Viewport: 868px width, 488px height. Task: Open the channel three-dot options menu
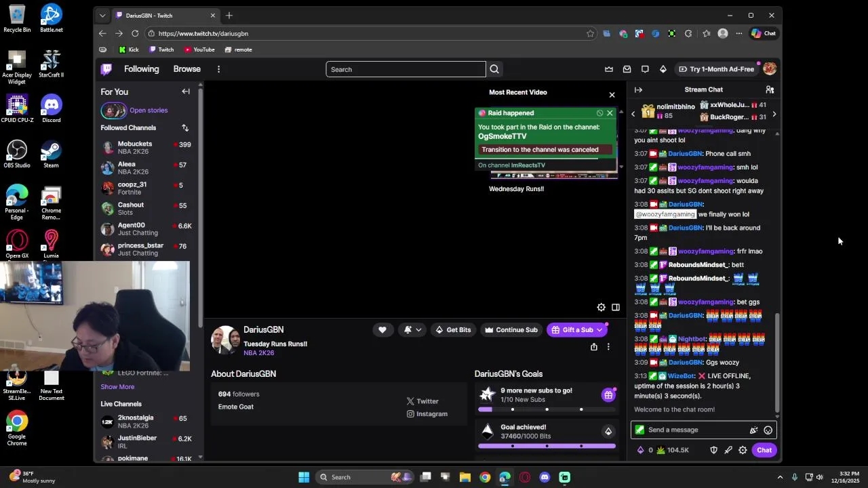pyautogui.click(x=608, y=347)
